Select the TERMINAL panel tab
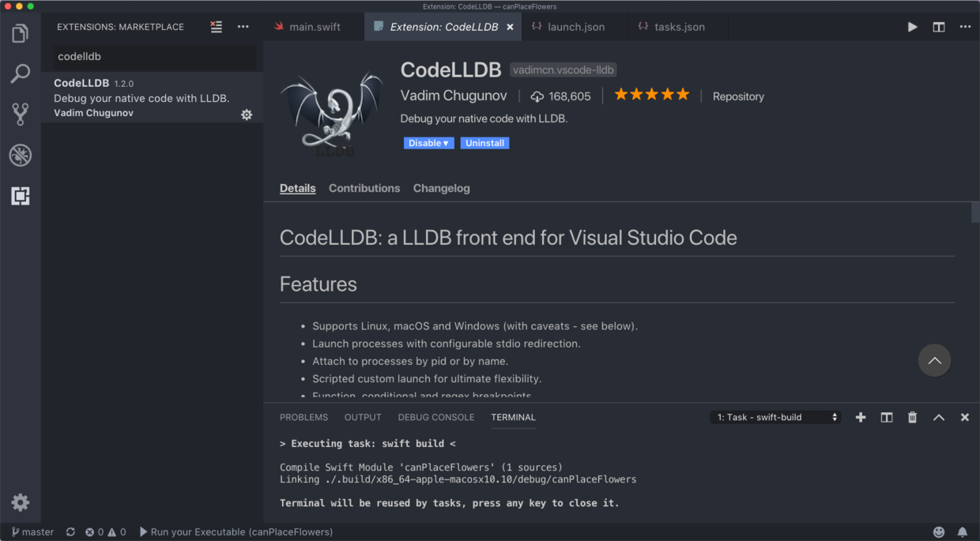980x541 pixels. 513,417
